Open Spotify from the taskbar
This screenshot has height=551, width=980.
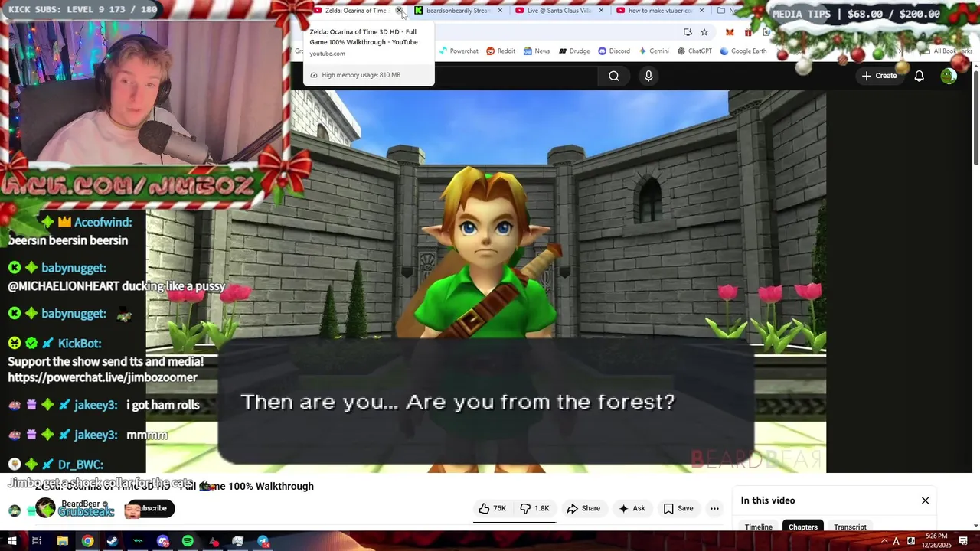point(188,541)
